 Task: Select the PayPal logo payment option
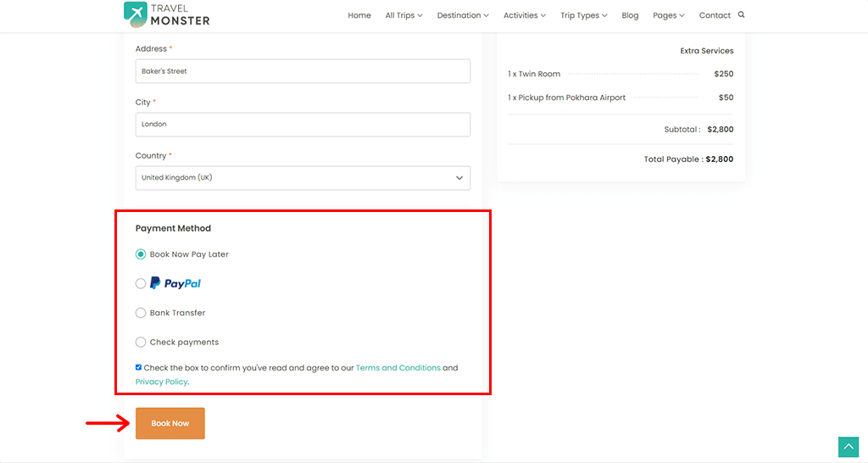pyautogui.click(x=175, y=283)
